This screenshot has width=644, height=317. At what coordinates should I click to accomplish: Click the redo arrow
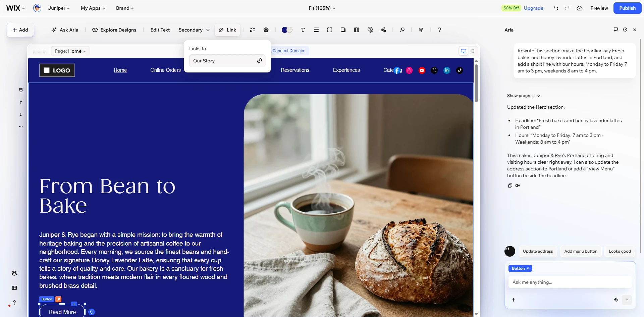click(567, 8)
